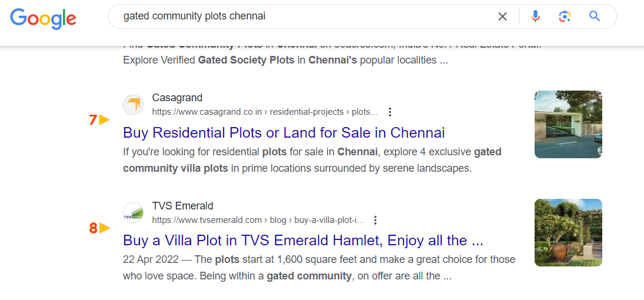Focus the search box with 'gated community plots chennai'
644x300 pixels.
click(294, 16)
